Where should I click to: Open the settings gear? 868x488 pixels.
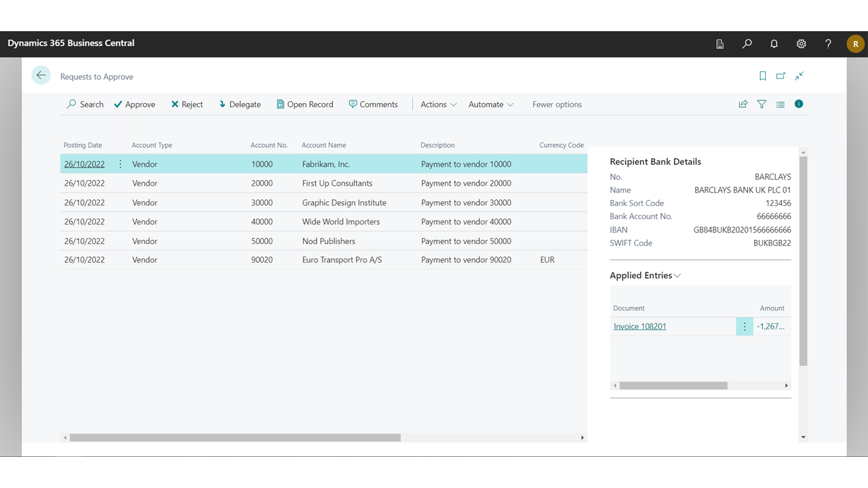pyautogui.click(x=801, y=43)
